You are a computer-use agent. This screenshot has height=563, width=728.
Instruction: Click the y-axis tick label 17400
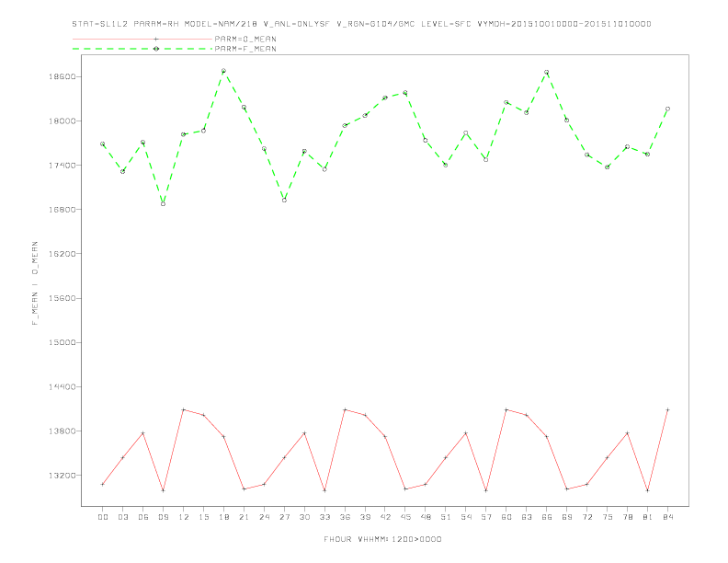point(63,166)
